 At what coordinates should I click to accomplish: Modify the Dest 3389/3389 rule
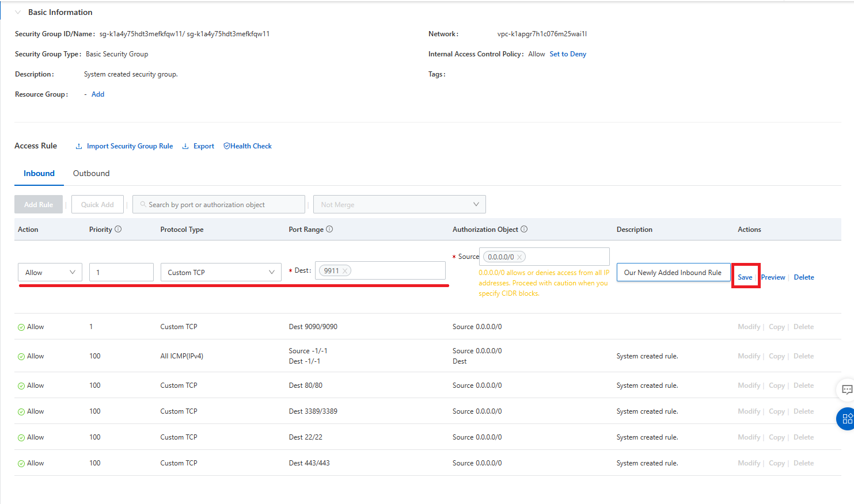point(749,411)
